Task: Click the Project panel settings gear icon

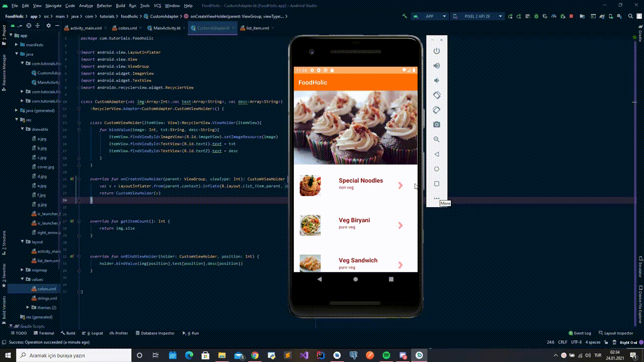Action: click(x=50, y=26)
